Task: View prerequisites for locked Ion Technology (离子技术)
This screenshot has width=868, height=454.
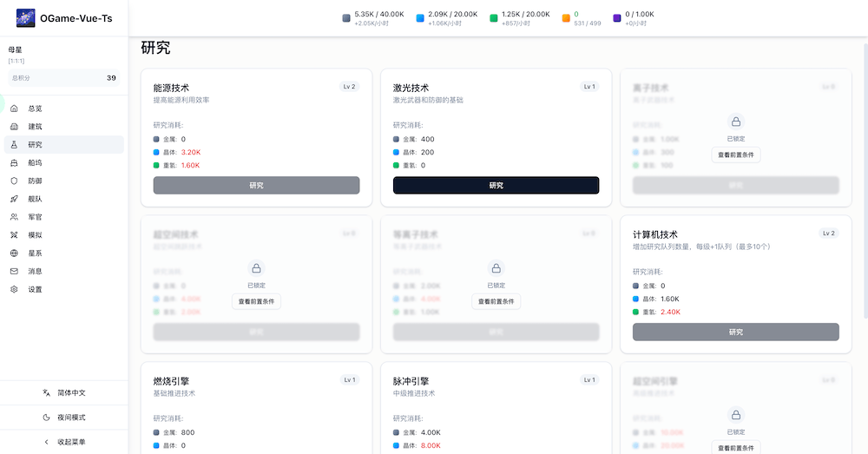Action: pyautogui.click(x=735, y=155)
